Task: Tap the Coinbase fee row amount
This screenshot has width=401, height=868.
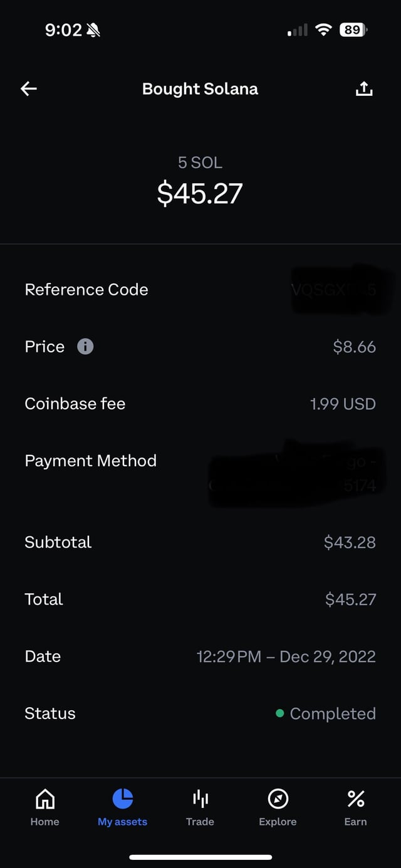Action: 343,404
